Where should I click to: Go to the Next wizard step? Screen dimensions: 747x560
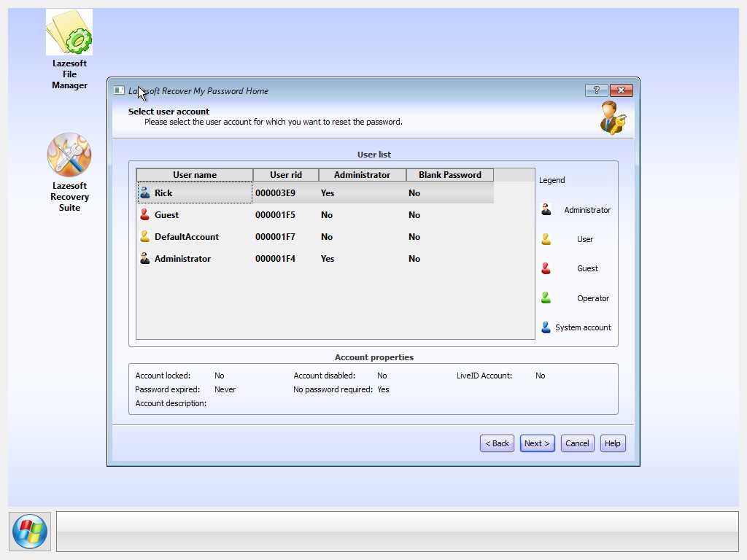tap(537, 443)
